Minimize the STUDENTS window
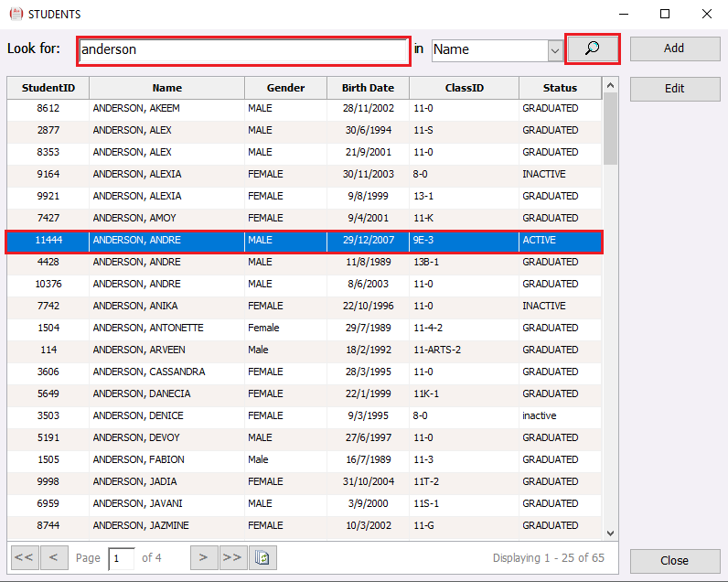Image resolution: width=728 pixels, height=582 pixels. pos(624,14)
